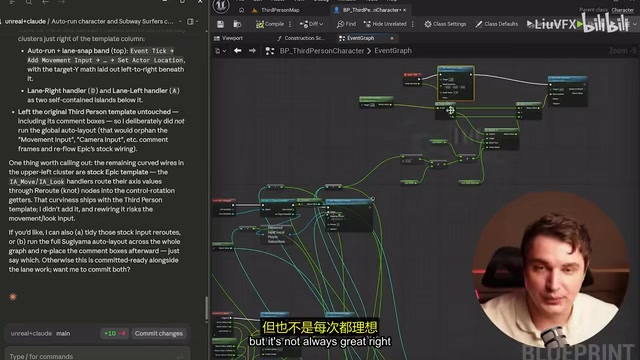The width and height of the screenshot is (640, 360).
Task: Navigate back in graph history
Action: click(238, 51)
